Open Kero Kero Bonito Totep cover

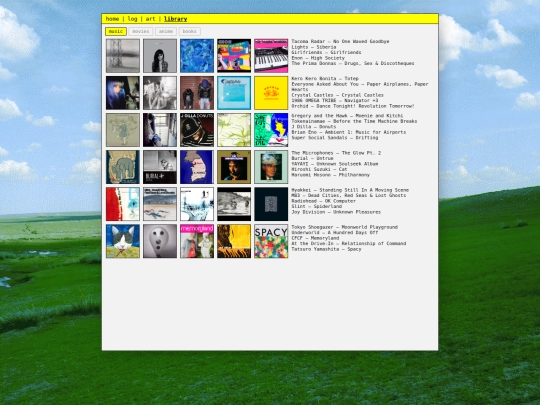(123, 93)
